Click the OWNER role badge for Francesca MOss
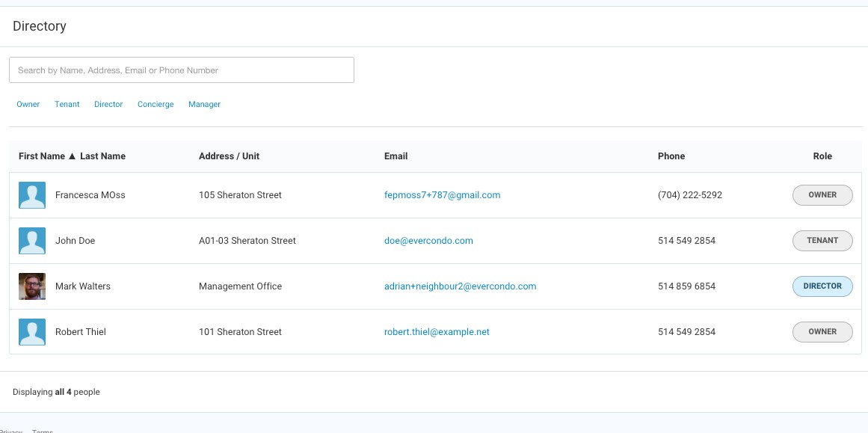Image resolution: width=868 pixels, height=433 pixels. 822,194
